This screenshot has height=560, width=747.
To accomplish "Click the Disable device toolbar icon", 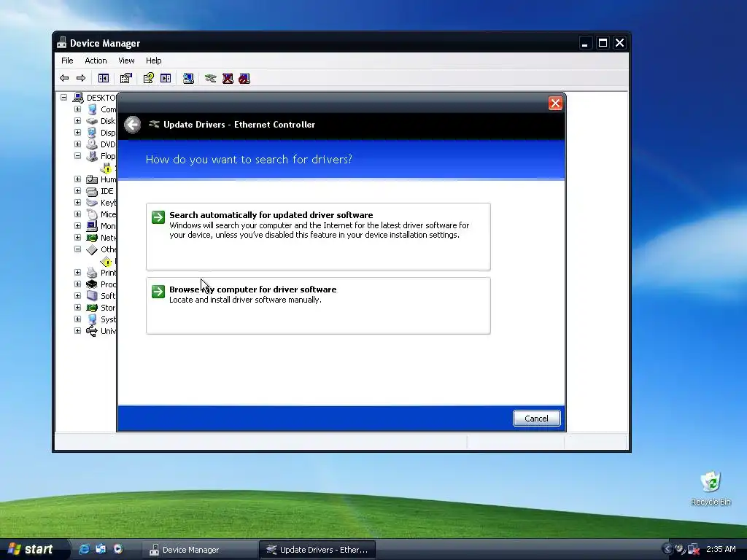I will [x=244, y=78].
